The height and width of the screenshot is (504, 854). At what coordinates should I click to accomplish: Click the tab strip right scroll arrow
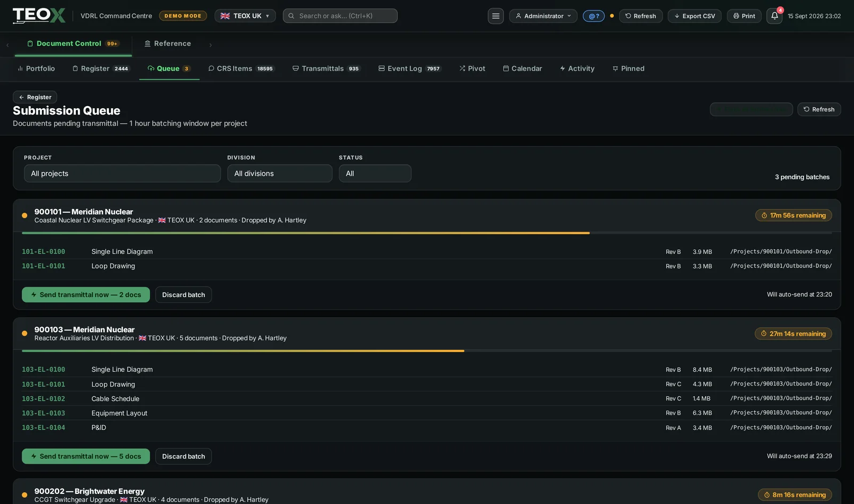pyautogui.click(x=210, y=45)
